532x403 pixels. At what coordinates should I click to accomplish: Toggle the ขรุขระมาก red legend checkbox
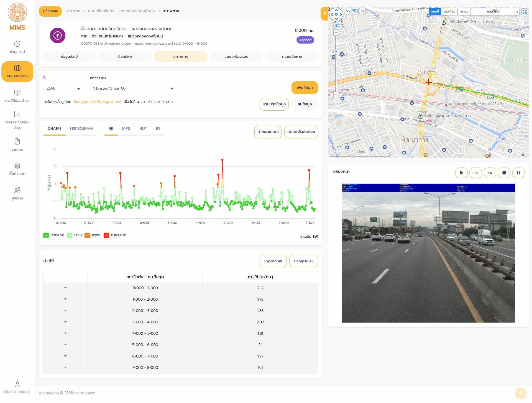click(106, 235)
